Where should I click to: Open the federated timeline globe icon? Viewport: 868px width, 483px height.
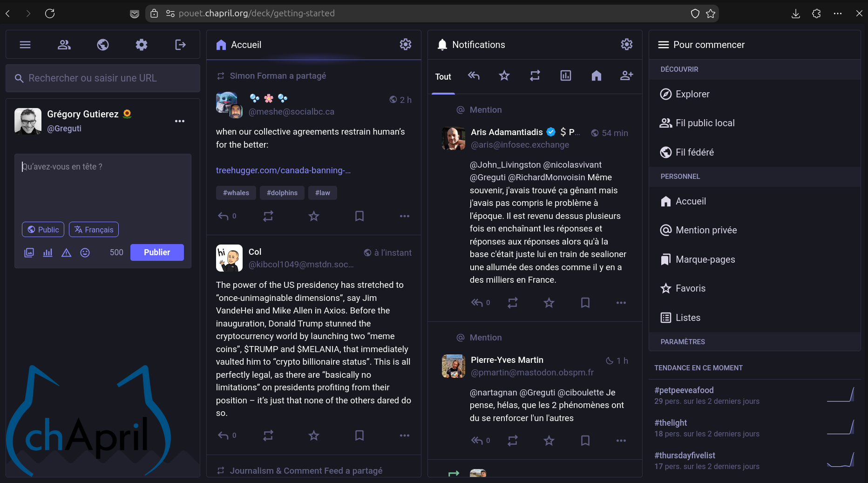(103, 45)
